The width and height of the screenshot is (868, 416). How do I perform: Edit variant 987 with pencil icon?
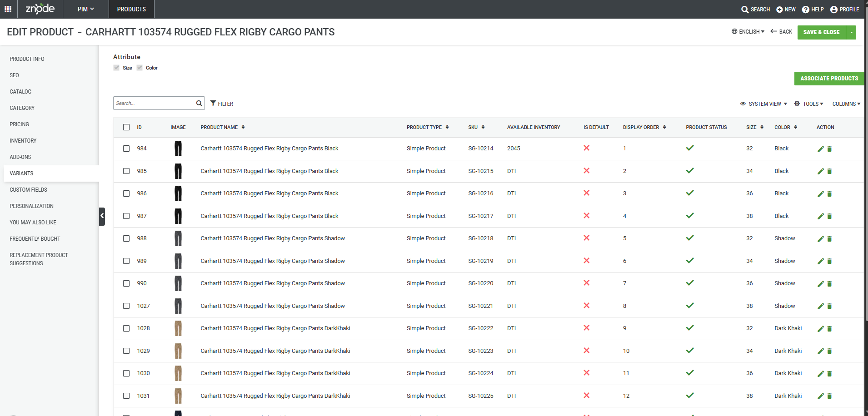coord(821,216)
